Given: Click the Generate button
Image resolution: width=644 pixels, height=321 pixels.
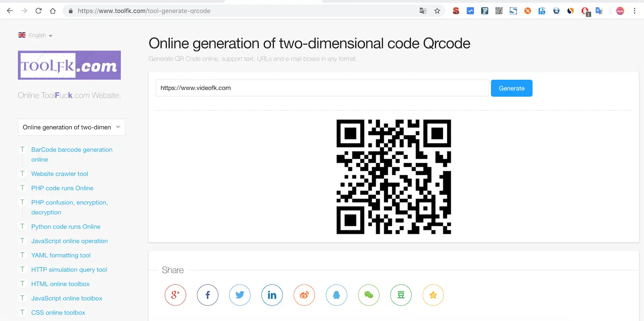Looking at the screenshot, I should point(511,88).
